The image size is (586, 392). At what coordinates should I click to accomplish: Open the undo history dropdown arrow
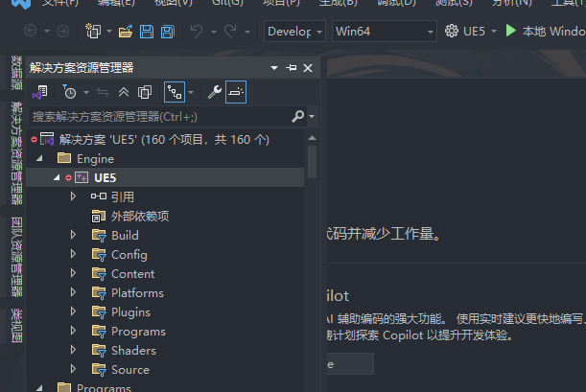pos(214,32)
